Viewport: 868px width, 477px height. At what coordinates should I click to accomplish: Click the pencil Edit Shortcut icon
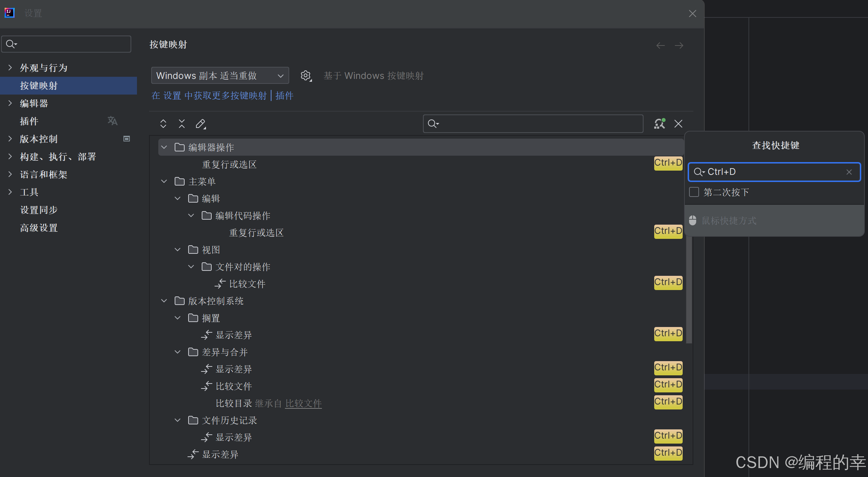(201, 124)
